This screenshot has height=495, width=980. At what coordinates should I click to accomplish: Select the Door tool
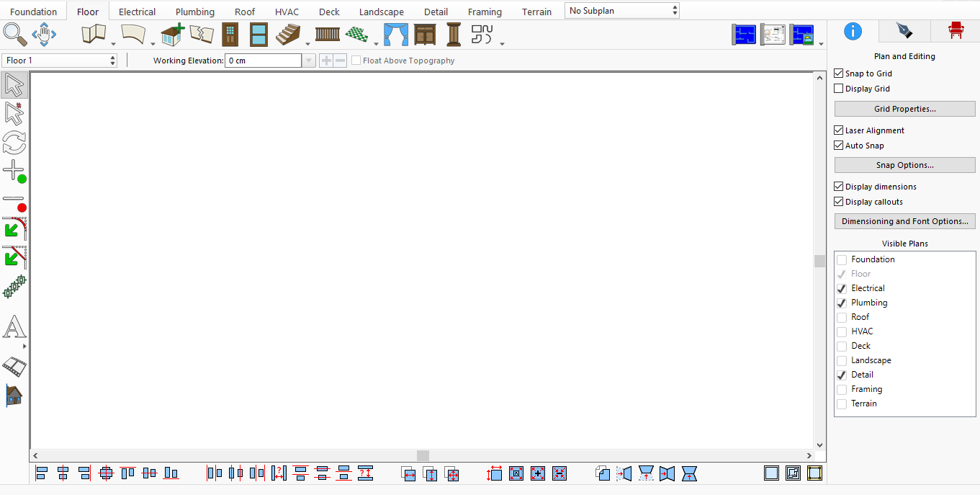click(230, 34)
